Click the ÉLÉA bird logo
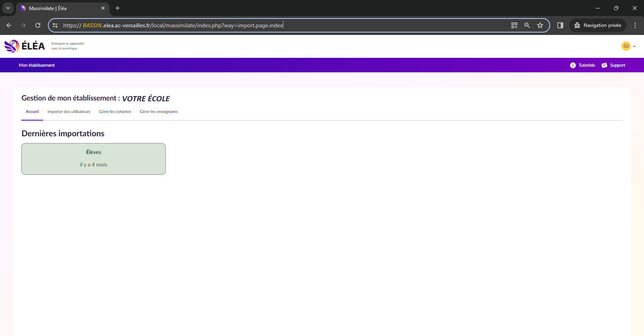Image resolution: width=644 pixels, height=336 pixels. (12, 46)
